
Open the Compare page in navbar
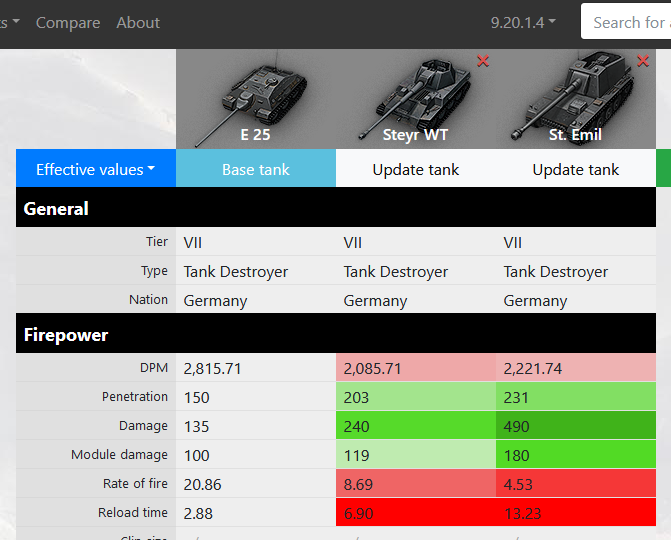pos(68,22)
